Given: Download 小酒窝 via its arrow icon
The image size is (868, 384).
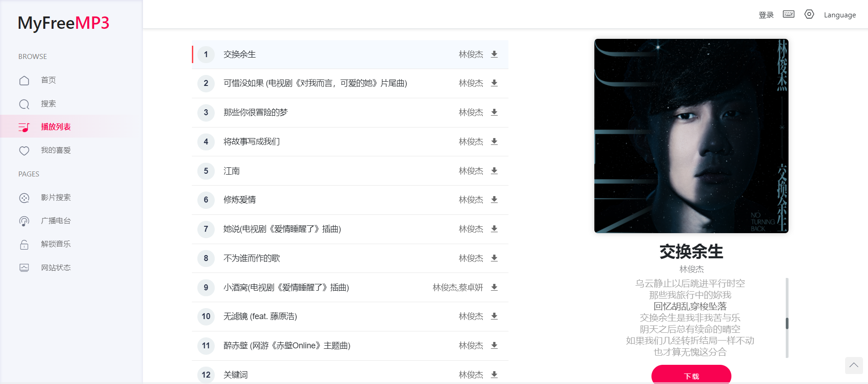Looking at the screenshot, I should tap(494, 288).
